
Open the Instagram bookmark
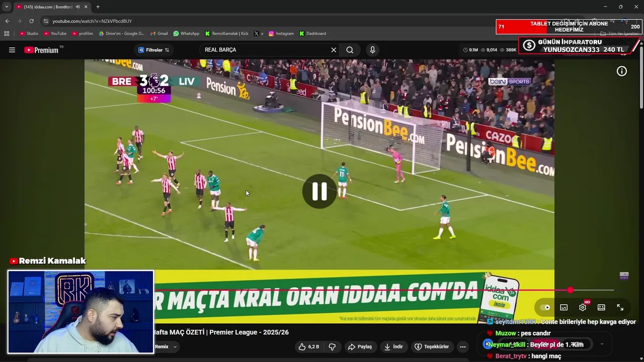point(281,34)
